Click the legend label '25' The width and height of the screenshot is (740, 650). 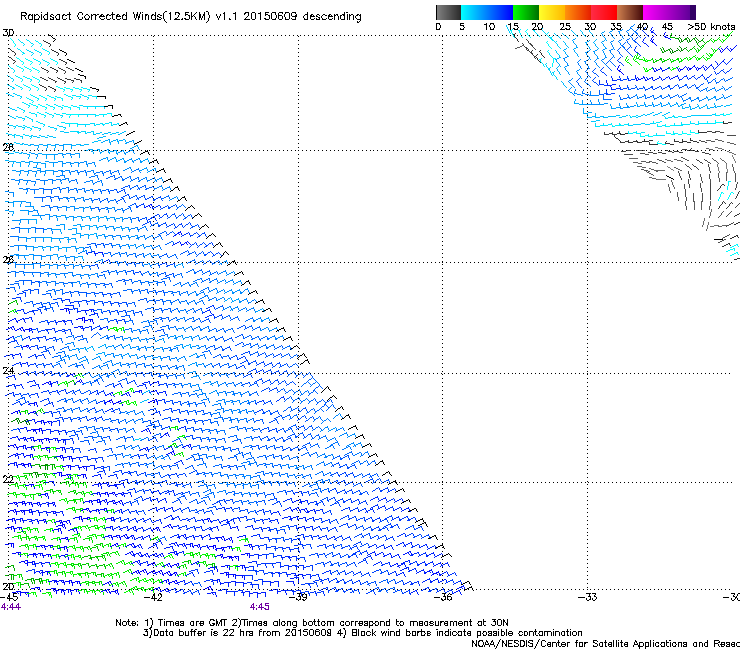[x=565, y=27]
